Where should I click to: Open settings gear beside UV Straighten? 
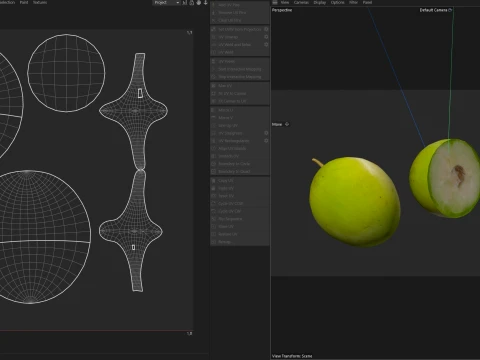(266, 133)
